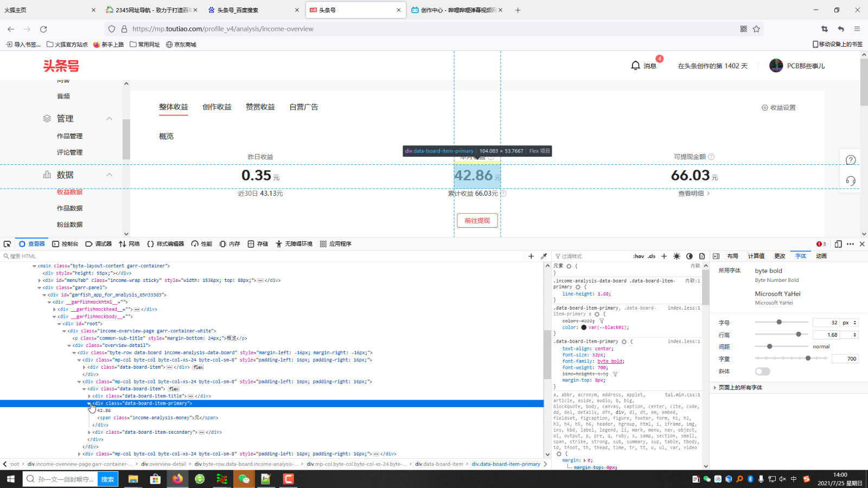Viewport: 868px width, 488px height.
Task: Open Firefox from the Windows taskbar
Action: (177, 479)
